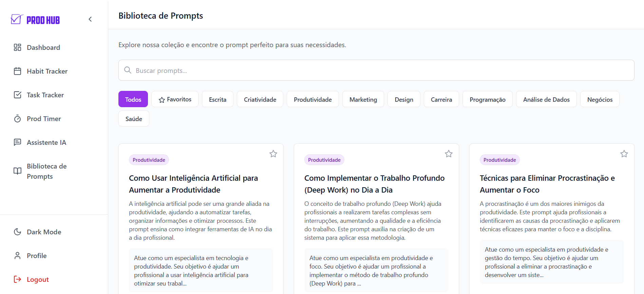This screenshot has width=644, height=294.
Task: Click the Profile person icon
Action: pyautogui.click(x=17, y=256)
